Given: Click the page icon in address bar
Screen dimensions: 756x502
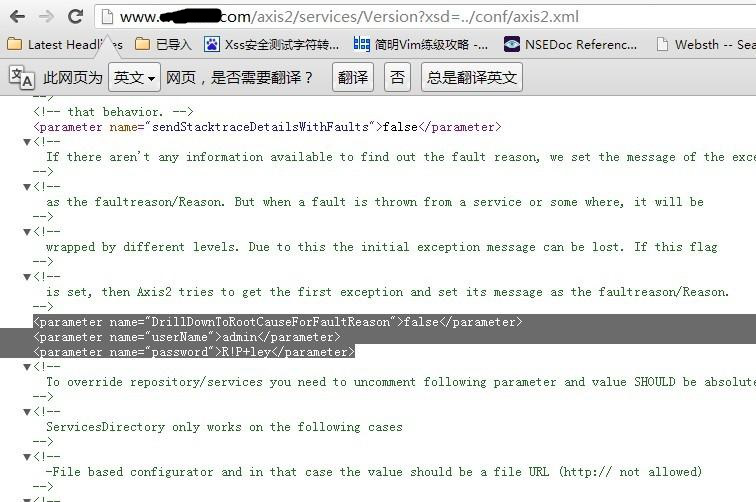Looking at the screenshot, I should tap(107, 17).
